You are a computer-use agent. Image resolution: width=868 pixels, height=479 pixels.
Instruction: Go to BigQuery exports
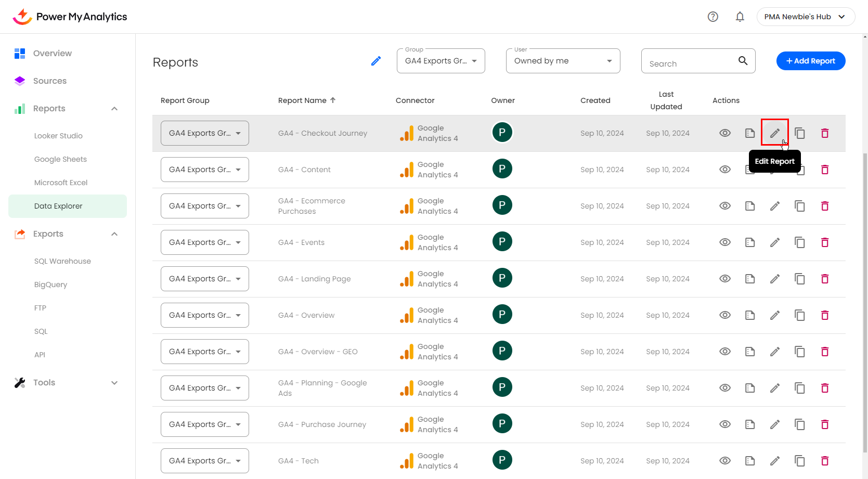click(x=50, y=284)
